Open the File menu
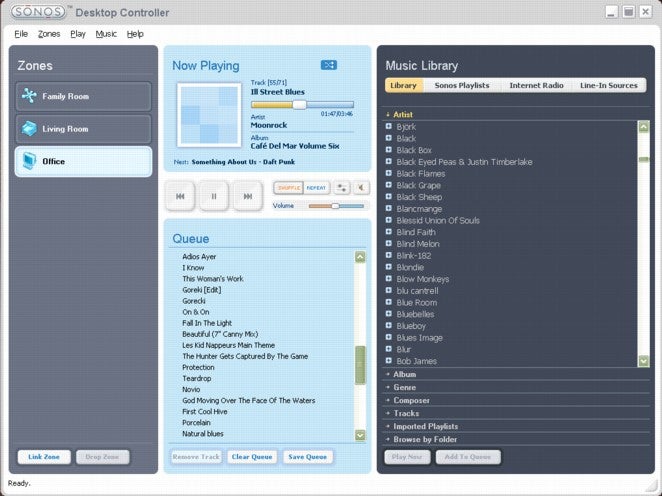The width and height of the screenshot is (662, 496). click(x=21, y=34)
